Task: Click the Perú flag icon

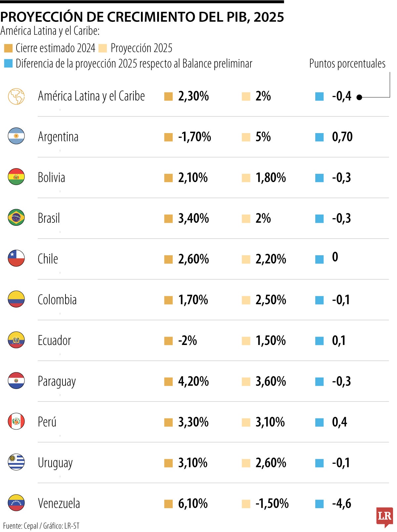Action: click(16, 421)
